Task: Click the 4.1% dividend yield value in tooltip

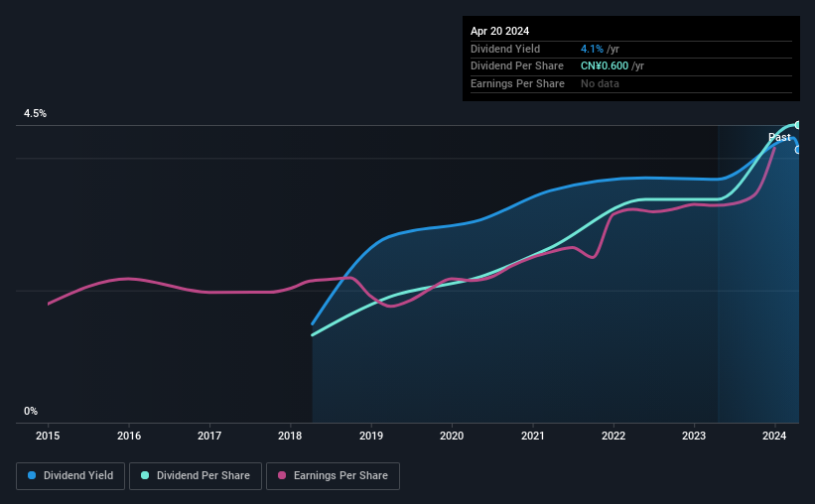Action: coord(592,49)
